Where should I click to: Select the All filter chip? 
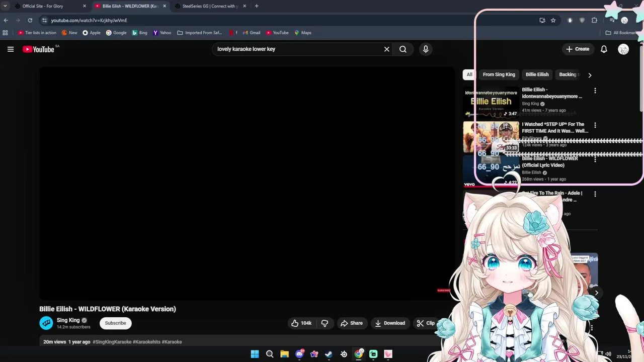[469, 74]
